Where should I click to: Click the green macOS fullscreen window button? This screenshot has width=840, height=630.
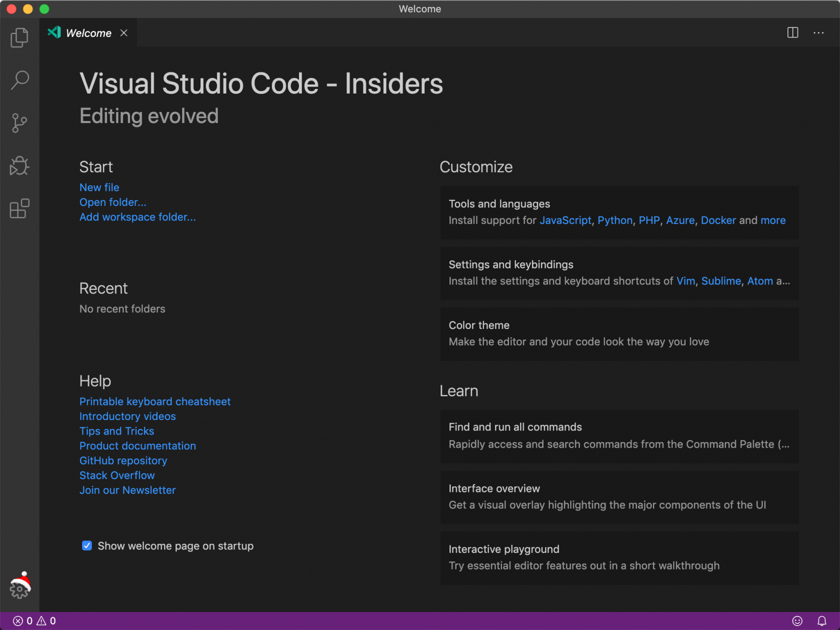click(44, 9)
